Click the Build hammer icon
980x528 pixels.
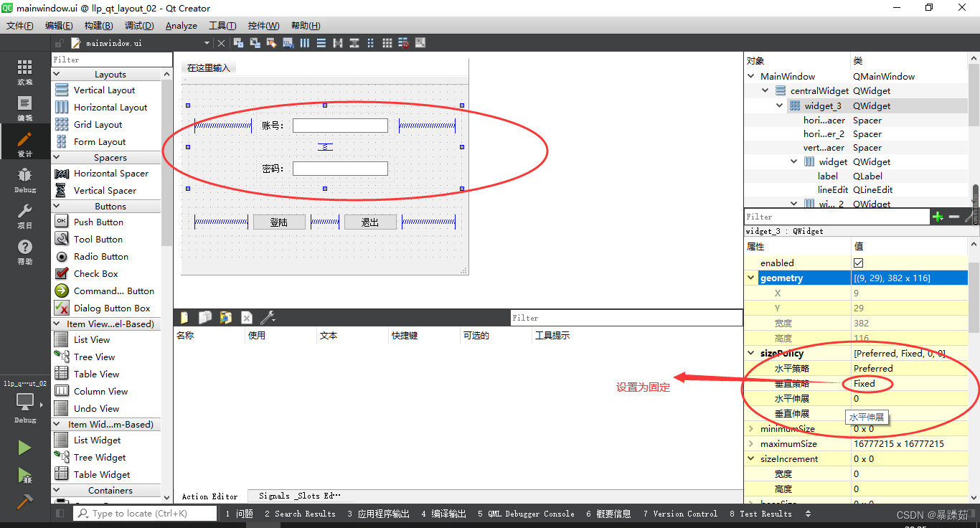click(25, 501)
